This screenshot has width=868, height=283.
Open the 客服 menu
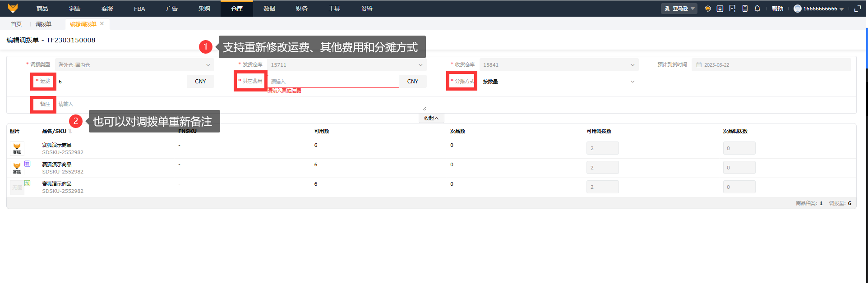point(107,9)
